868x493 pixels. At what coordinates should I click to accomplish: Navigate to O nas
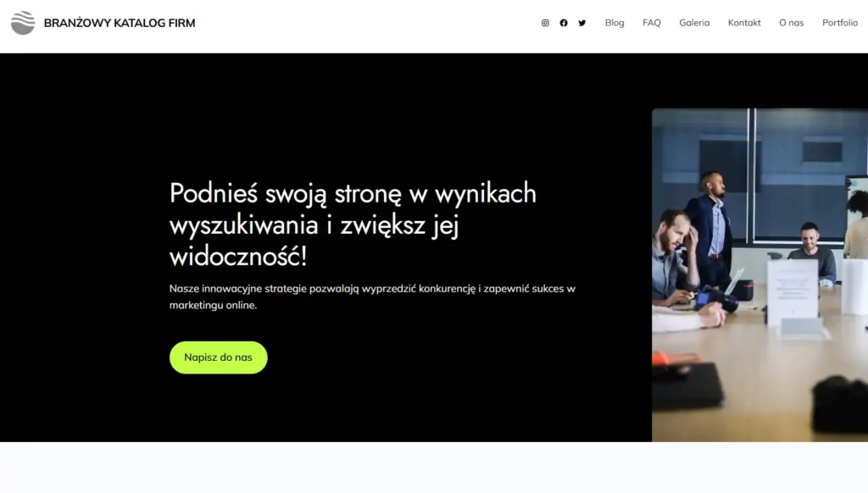pyautogui.click(x=791, y=23)
